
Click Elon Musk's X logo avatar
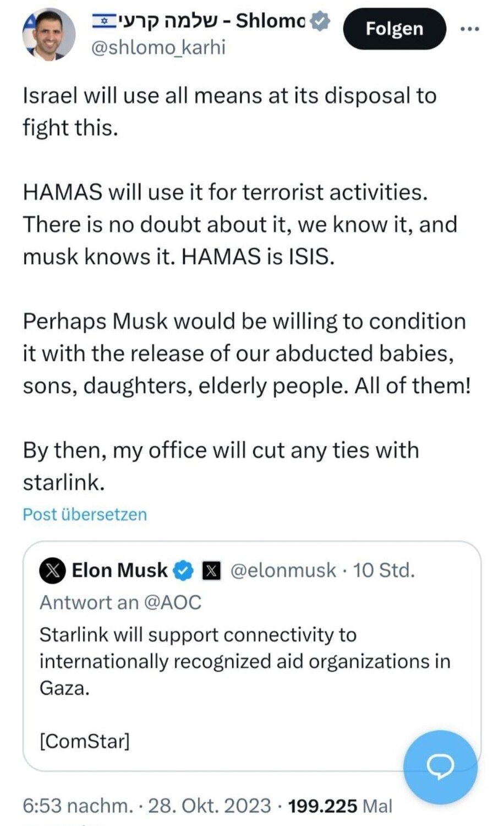[x=52, y=570]
